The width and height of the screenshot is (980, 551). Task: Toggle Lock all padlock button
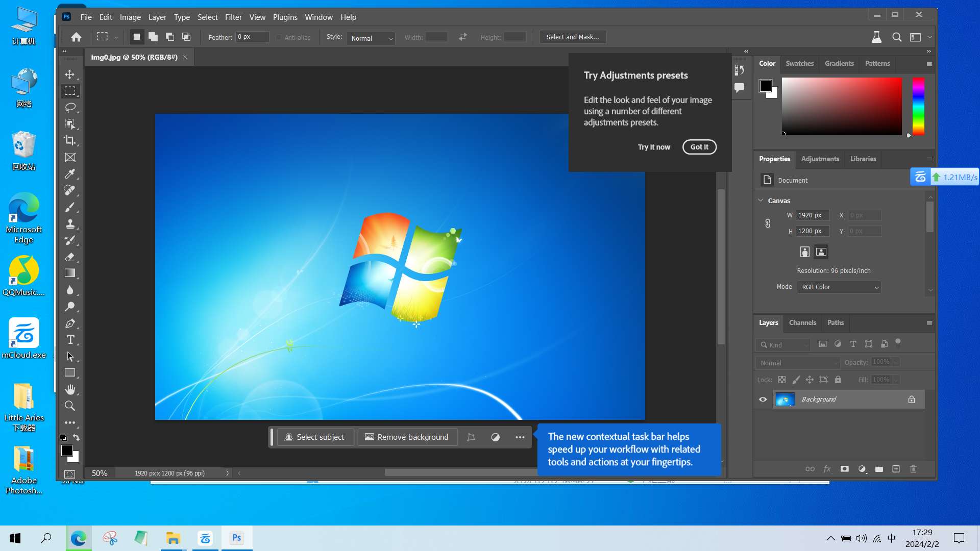coord(838,380)
